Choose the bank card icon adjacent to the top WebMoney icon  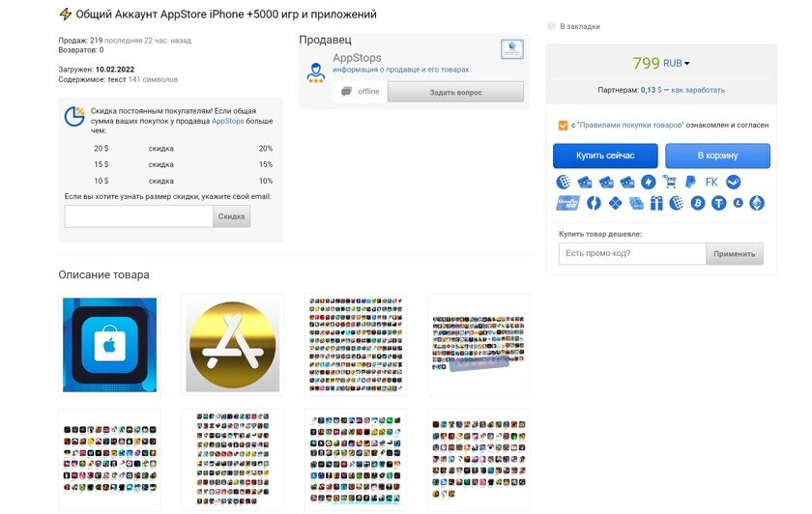(585, 182)
